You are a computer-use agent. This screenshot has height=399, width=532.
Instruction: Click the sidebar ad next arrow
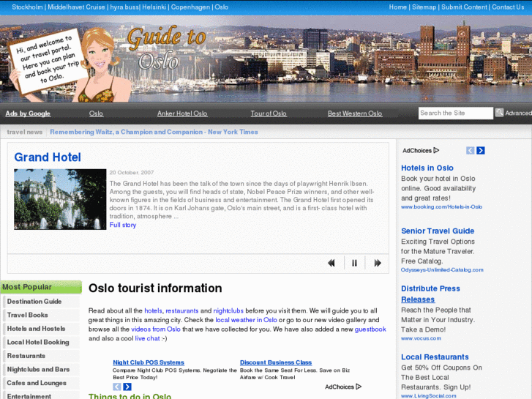(481, 150)
